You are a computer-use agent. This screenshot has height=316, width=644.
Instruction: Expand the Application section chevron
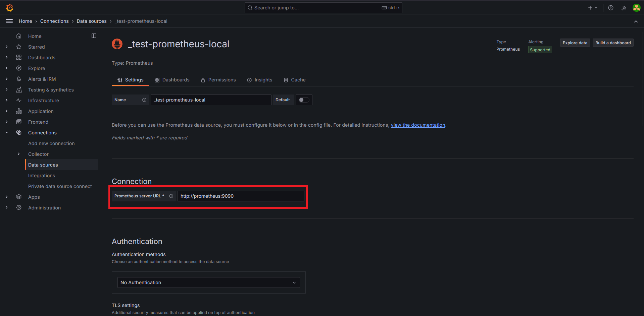coord(7,111)
